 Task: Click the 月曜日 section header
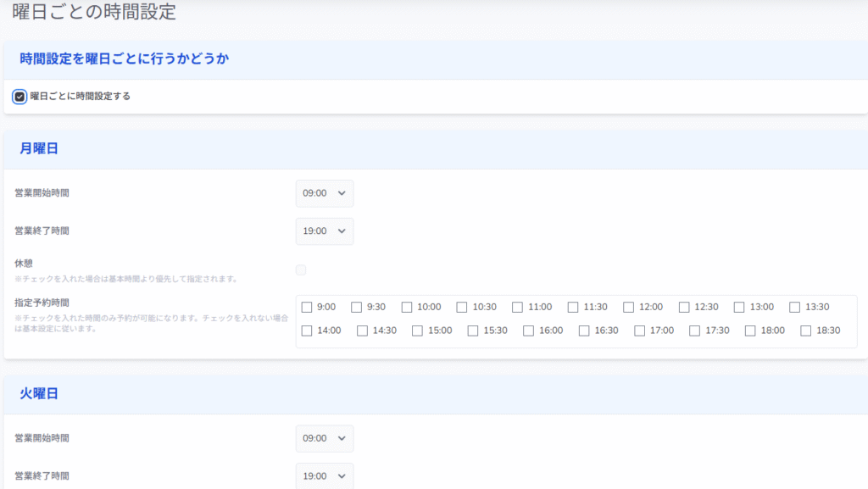click(x=39, y=148)
